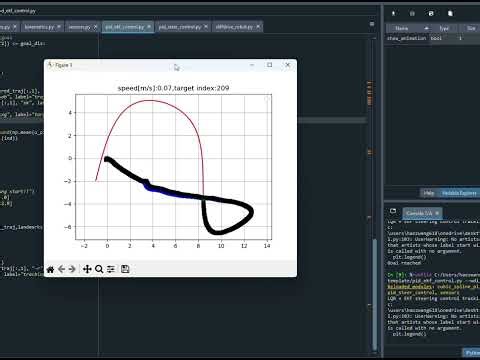Activate the Zoom to rectangle magnifier tool
Screen dimensions: 480x360
click(x=99, y=269)
